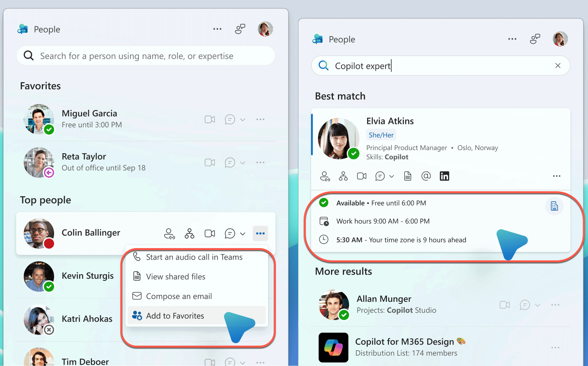
Task: Click Elvia Atkins' LinkedIn icon
Action: 444,176
